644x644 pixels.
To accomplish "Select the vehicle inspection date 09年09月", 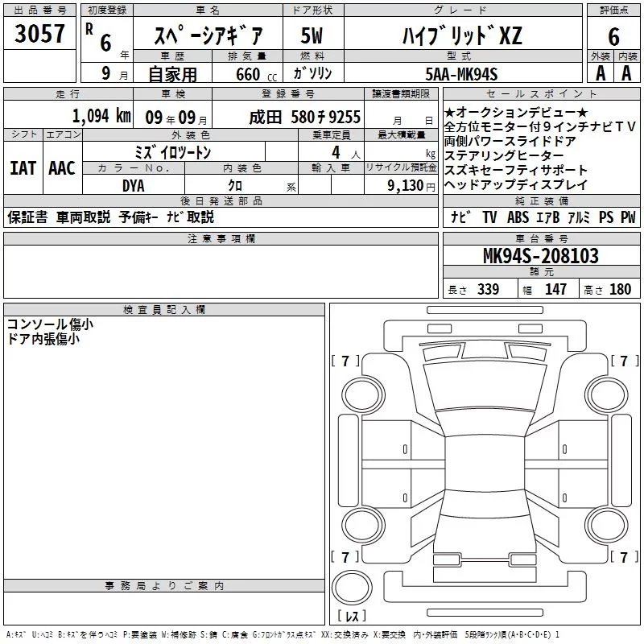I will (x=176, y=118).
